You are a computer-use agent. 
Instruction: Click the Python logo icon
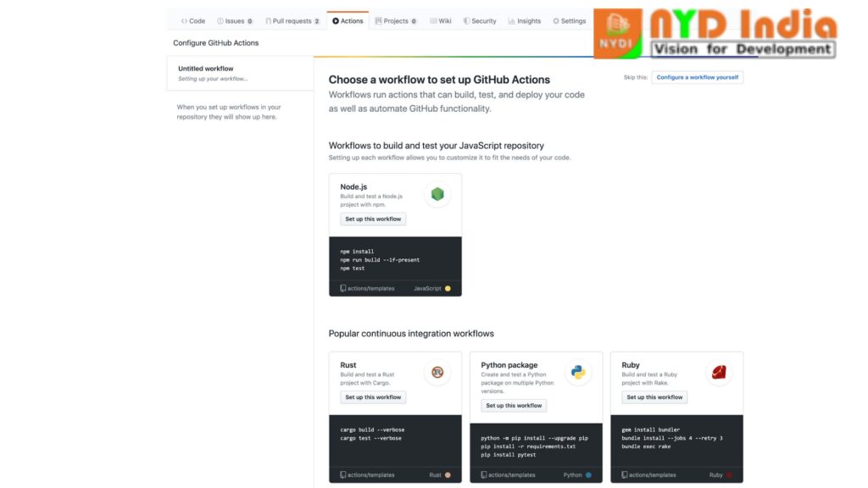(x=578, y=373)
